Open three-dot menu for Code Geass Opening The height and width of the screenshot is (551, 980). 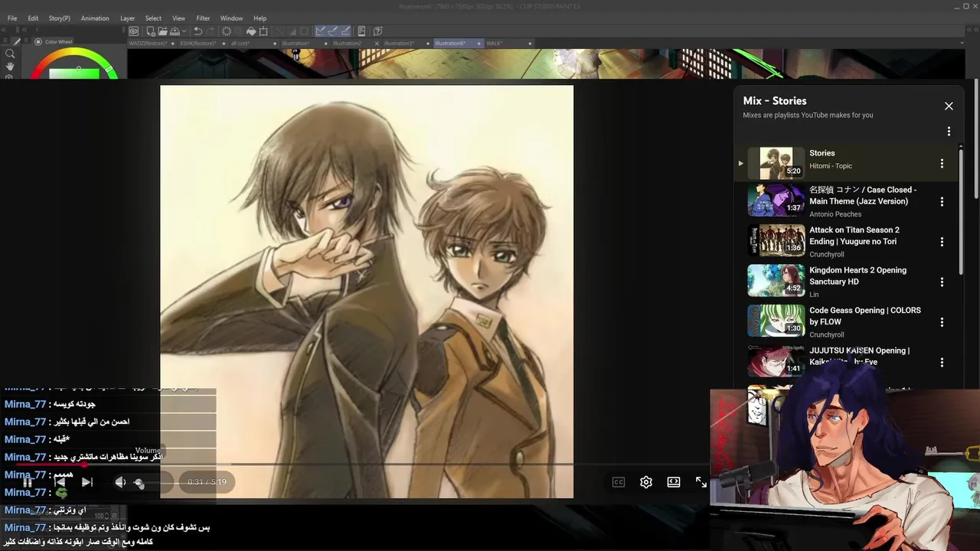(x=942, y=322)
